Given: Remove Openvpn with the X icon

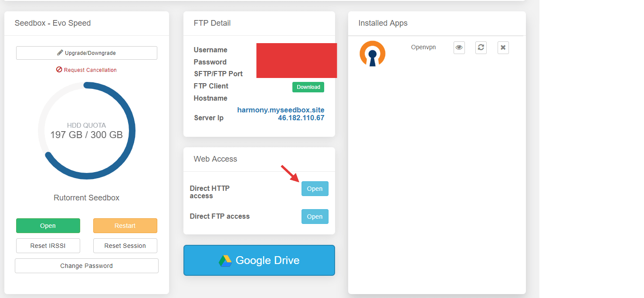Looking at the screenshot, I should click(503, 47).
